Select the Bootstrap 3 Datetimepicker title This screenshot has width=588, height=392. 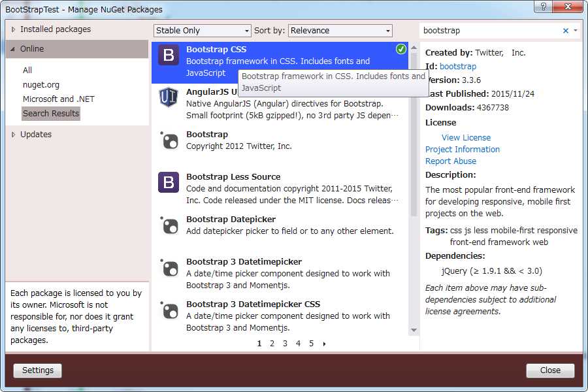pos(244,261)
